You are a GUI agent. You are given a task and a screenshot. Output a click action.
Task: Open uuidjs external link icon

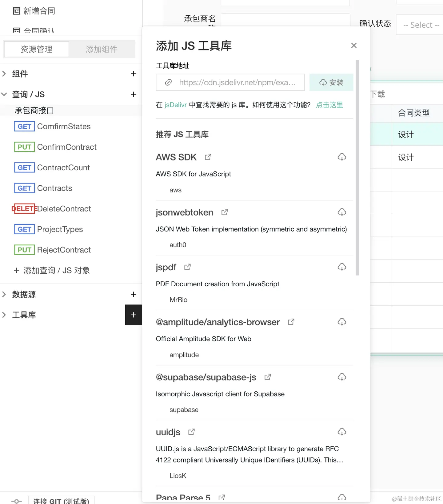(191, 432)
